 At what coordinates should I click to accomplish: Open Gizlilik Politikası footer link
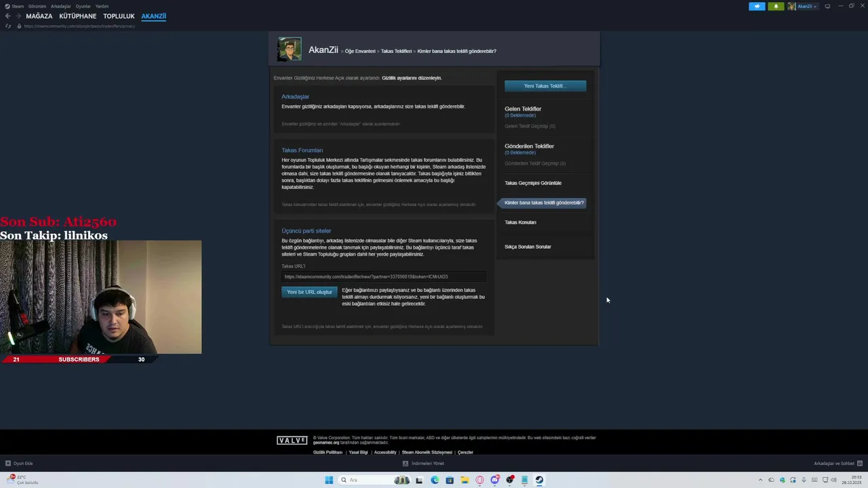pos(328,452)
